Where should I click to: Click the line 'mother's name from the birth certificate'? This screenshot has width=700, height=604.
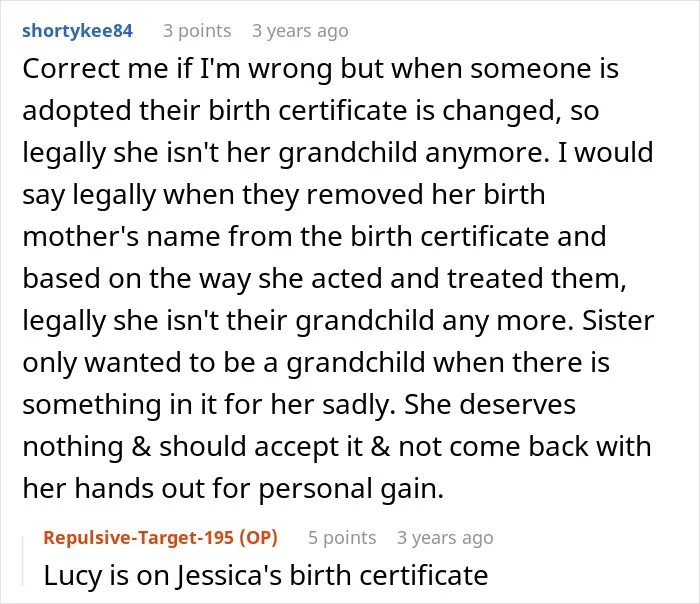[x=288, y=237]
